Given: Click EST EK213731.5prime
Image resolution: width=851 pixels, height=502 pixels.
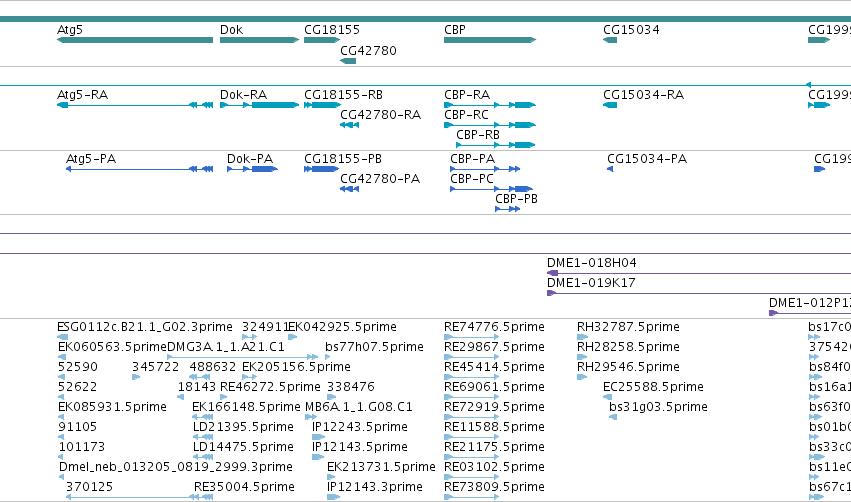Looking at the screenshot, I should [331, 477].
